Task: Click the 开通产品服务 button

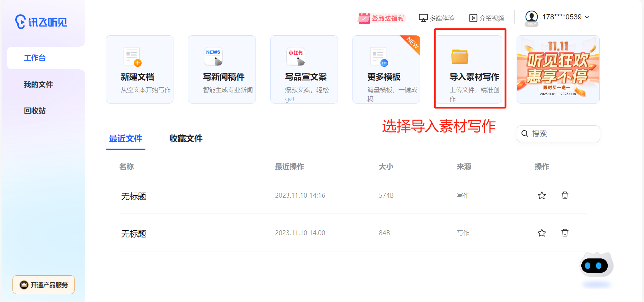Action: [44, 285]
